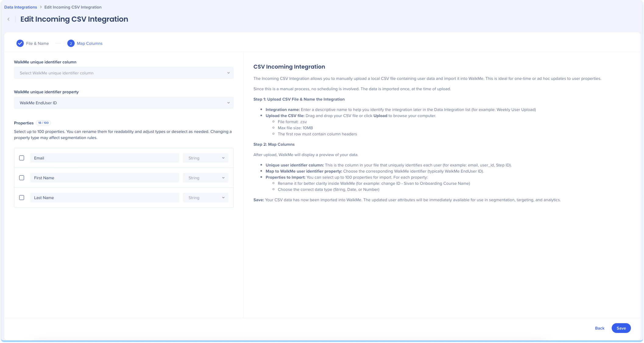
Task: Click the First Name property name field
Action: click(104, 178)
